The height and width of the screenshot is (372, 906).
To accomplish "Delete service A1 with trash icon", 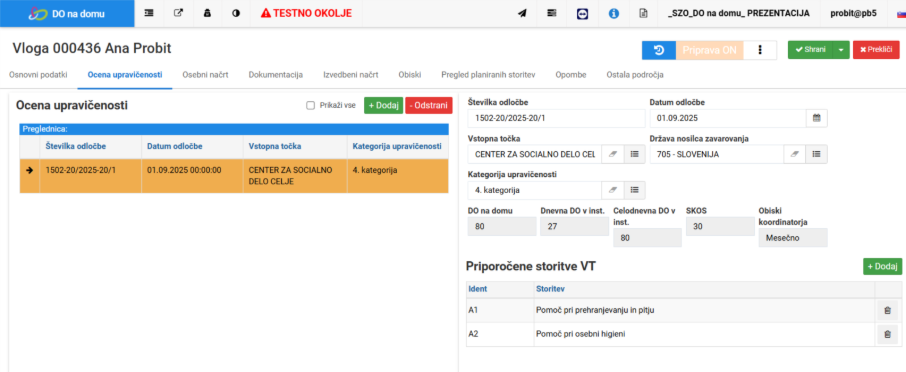I will tap(888, 311).
